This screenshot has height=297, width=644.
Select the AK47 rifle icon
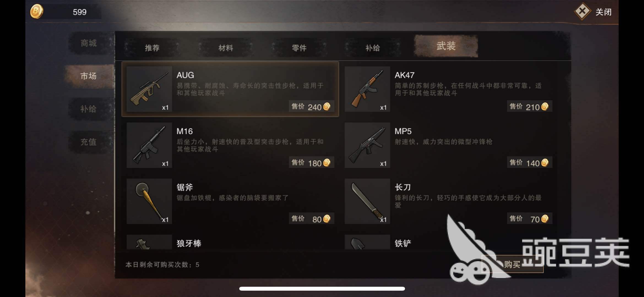click(367, 89)
